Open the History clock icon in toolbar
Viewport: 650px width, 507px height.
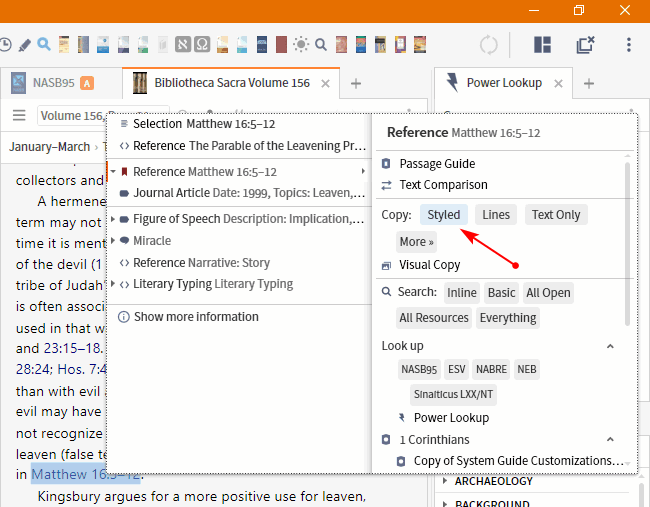tap(5, 44)
